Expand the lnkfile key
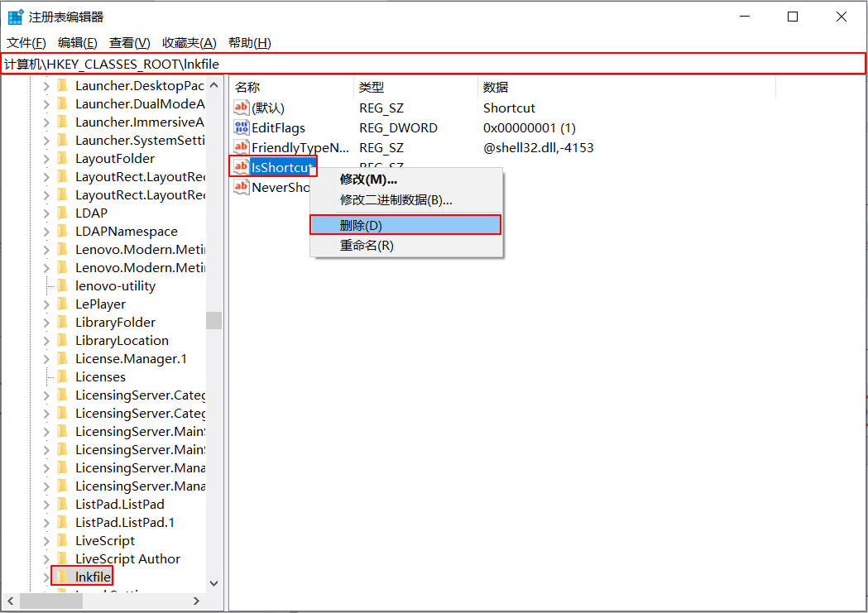 pos(46,577)
